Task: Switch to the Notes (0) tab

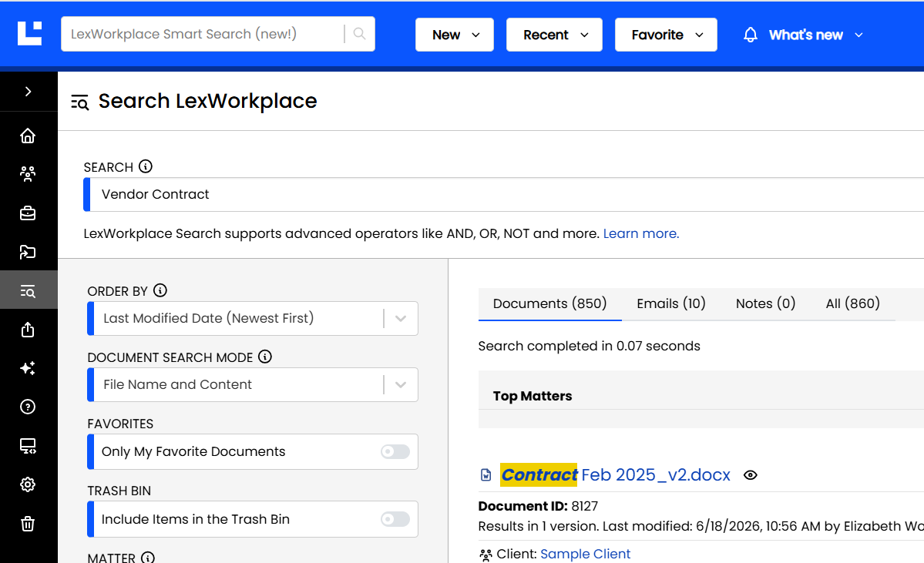Action: point(765,304)
